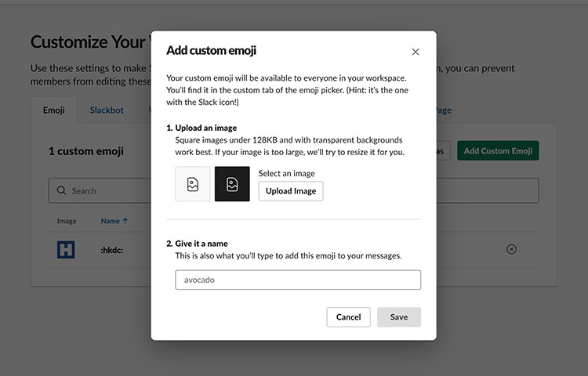Open the Emoji tab
The height and width of the screenshot is (376, 588).
(x=53, y=110)
